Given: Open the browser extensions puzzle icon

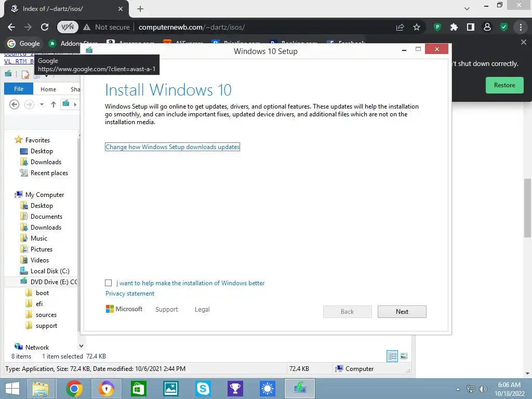Looking at the screenshot, I should [454, 27].
